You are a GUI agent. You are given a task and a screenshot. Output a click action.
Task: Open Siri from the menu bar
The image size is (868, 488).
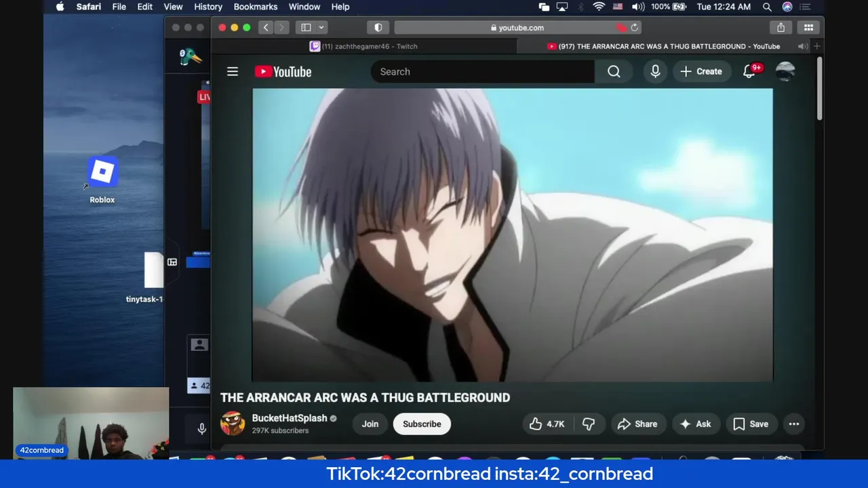coord(787,7)
